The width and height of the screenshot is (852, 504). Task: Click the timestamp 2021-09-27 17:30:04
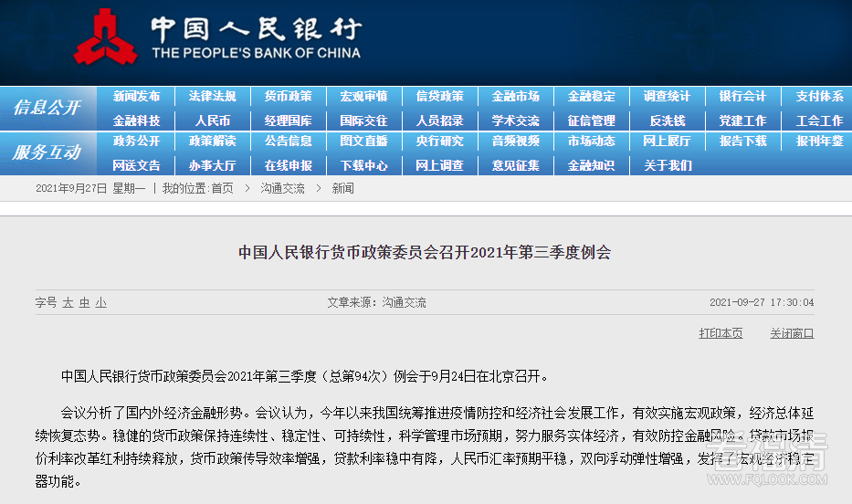pyautogui.click(x=762, y=302)
